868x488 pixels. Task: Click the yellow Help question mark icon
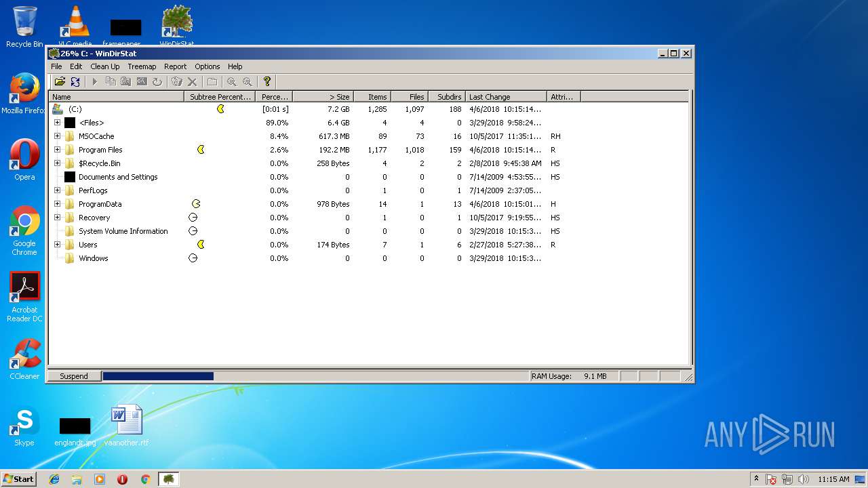tap(267, 81)
